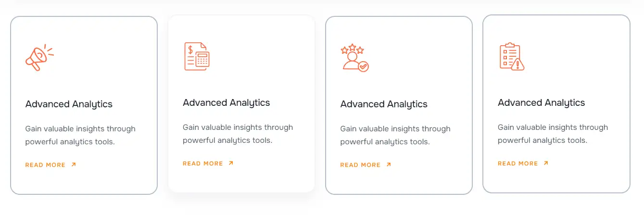The height and width of the screenshot is (215, 644).
Task: Click the arrow icon beside READ MORE in clipboard card
Action: pos(546,163)
